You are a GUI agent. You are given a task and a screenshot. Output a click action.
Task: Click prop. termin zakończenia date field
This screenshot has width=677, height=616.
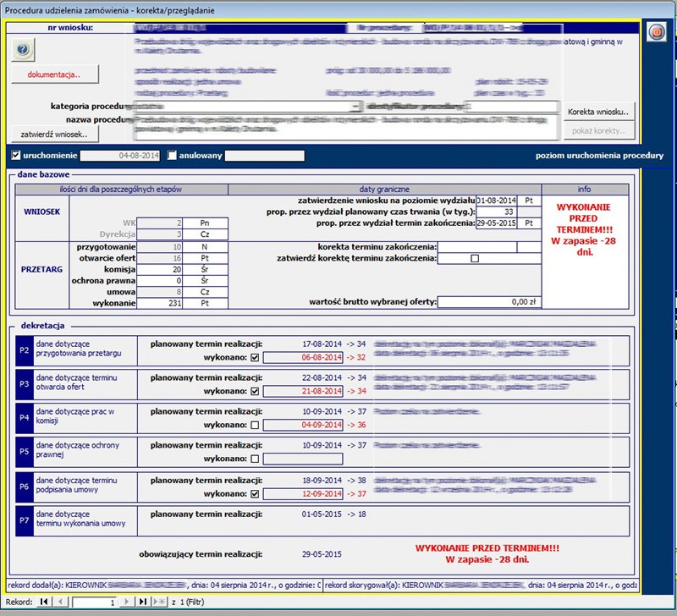[497, 223]
